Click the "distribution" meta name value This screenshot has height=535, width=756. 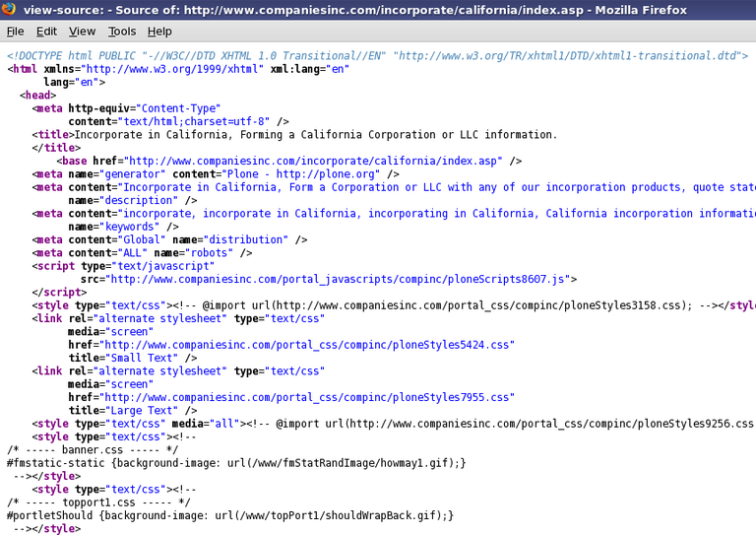coord(245,239)
